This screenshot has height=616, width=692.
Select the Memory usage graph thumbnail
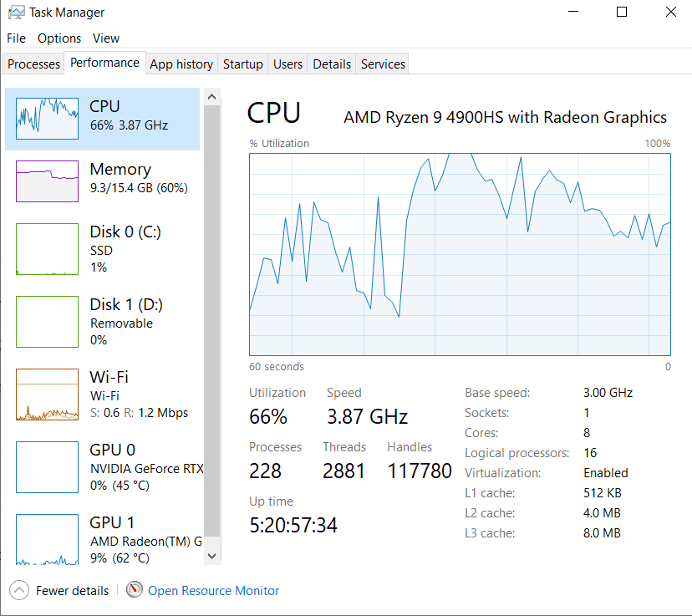point(47,181)
